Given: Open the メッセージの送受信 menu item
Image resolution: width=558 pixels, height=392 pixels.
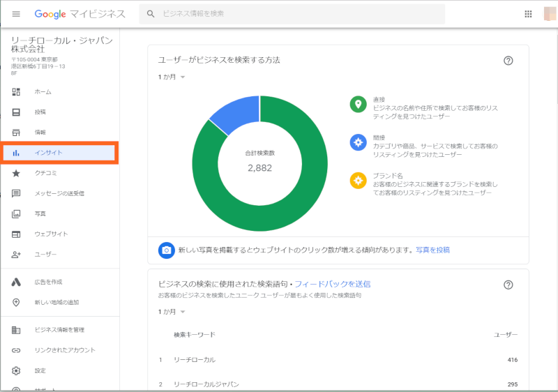Looking at the screenshot, I should (x=60, y=193).
